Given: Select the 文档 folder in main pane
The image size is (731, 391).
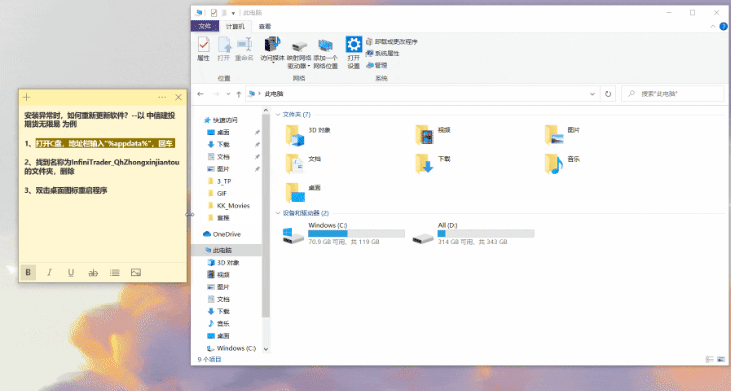Looking at the screenshot, I should (x=303, y=164).
